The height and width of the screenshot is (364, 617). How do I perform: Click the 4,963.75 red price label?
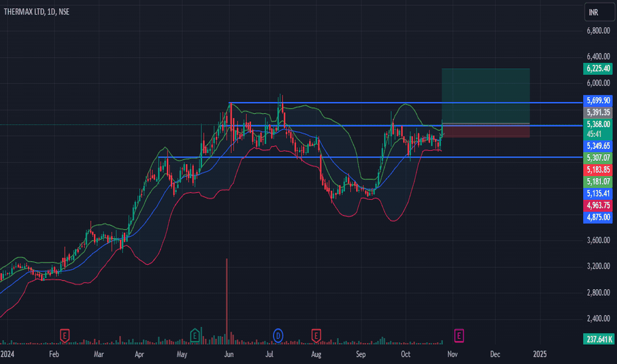598,205
